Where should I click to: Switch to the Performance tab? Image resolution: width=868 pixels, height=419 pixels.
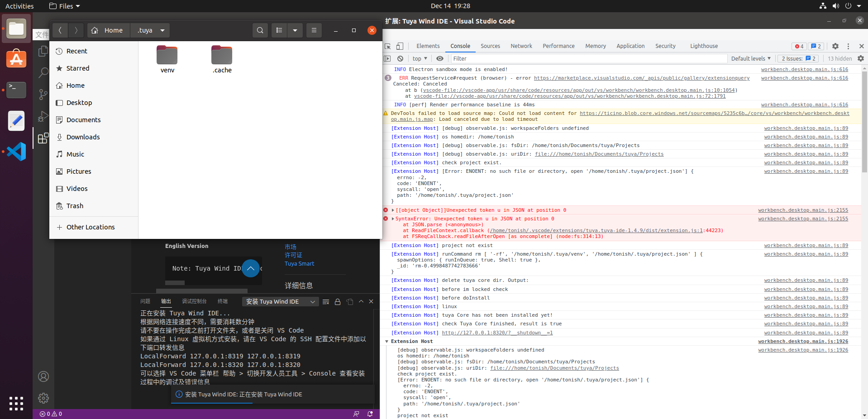tap(558, 46)
